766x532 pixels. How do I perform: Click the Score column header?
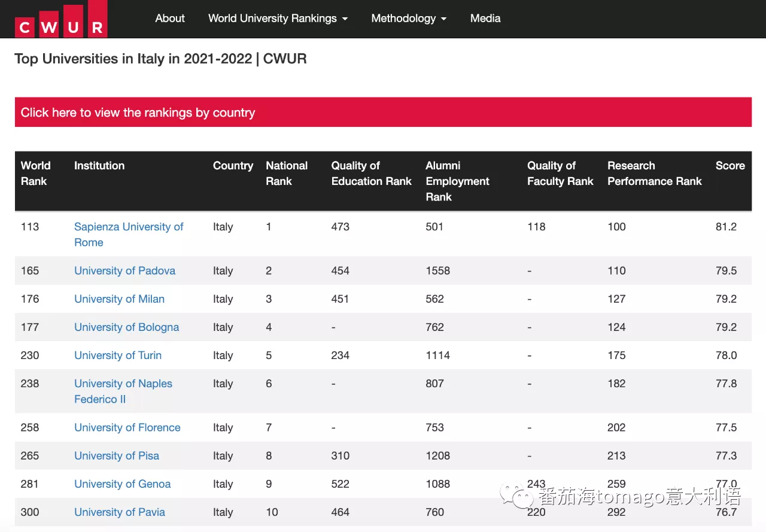click(730, 166)
